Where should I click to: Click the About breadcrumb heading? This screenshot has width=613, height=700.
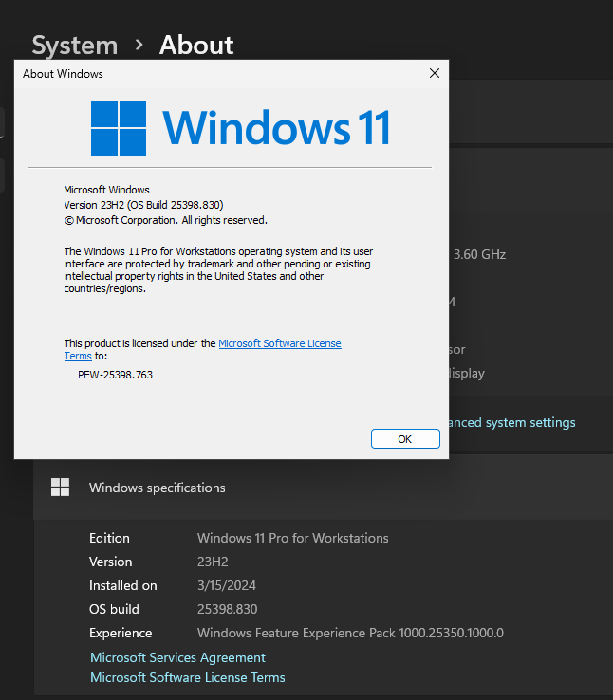tap(196, 46)
